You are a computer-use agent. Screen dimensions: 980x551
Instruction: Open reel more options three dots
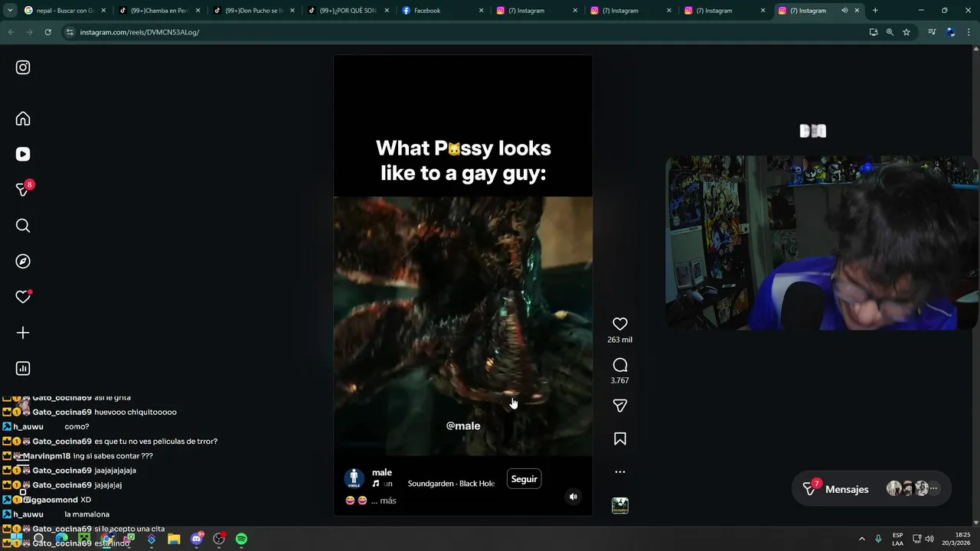coord(620,472)
